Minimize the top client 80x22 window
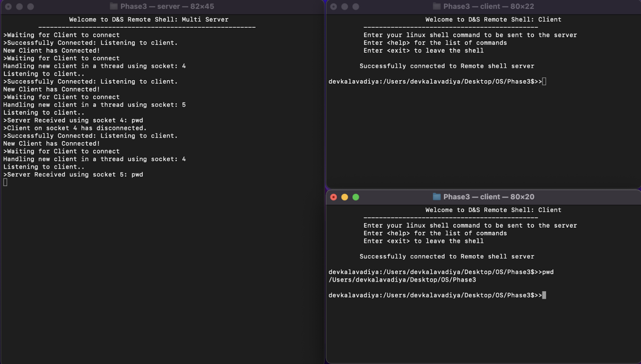The width and height of the screenshot is (641, 364). tap(345, 7)
